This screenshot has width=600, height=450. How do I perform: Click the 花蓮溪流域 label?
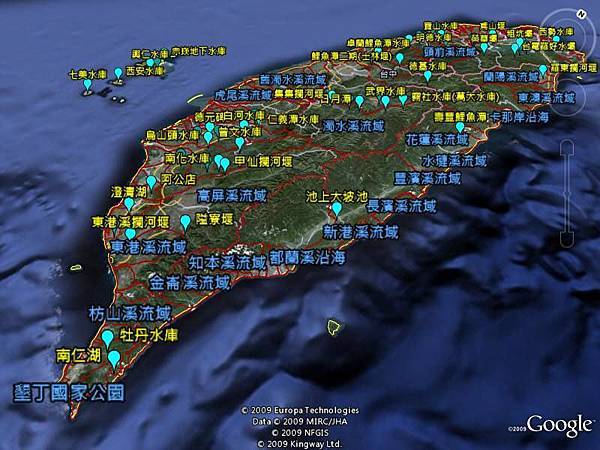pos(437,139)
